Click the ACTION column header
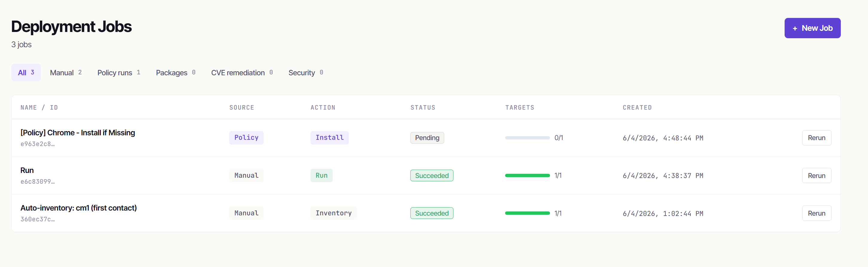The width and height of the screenshot is (868, 267). [x=323, y=108]
